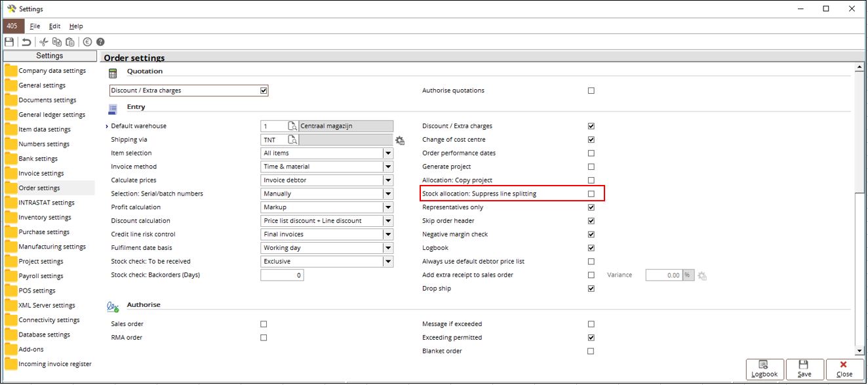Open the Edit menu
This screenshot has width=868, height=385.
55,26
